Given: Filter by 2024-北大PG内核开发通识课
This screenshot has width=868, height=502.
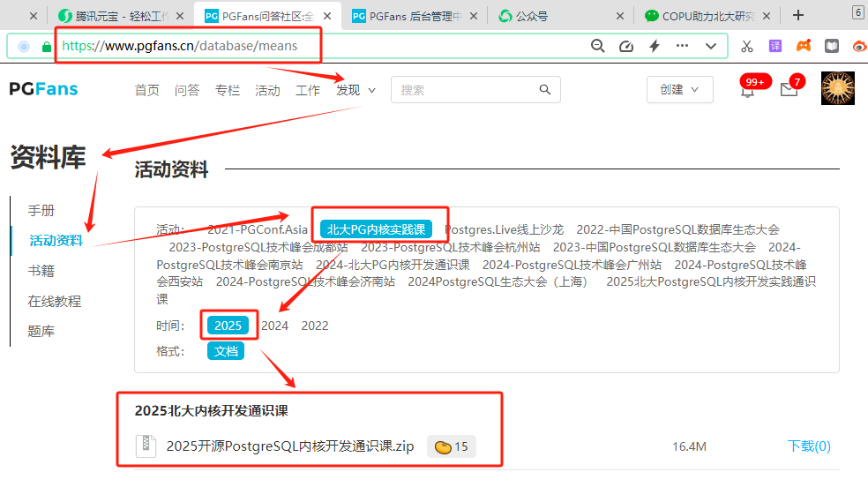Looking at the screenshot, I should (x=393, y=265).
